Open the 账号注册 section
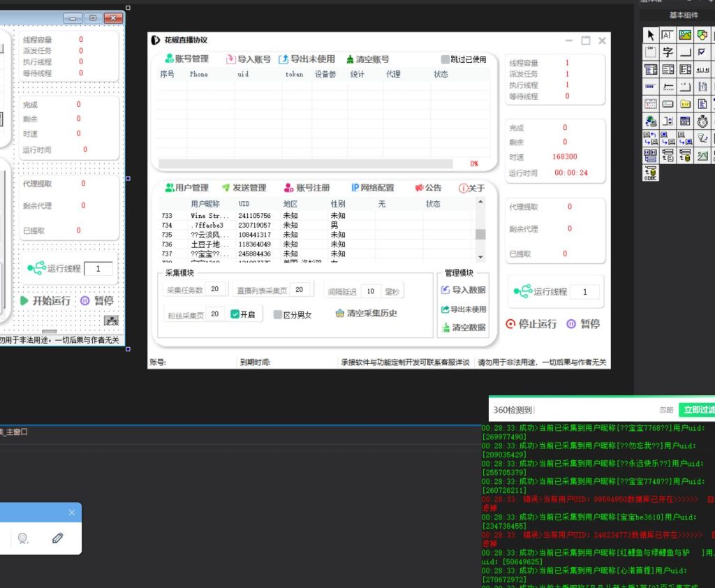This screenshot has height=588, width=715. click(307, 188)
